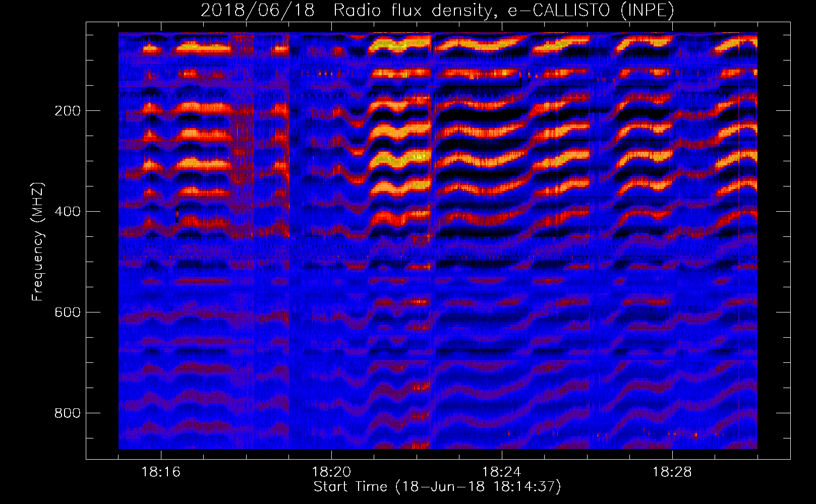Click the "Start Time (18-Jun-18 18:14:37)" label
The height and width of the screenshot is (504, 816).
pos(437,487)
